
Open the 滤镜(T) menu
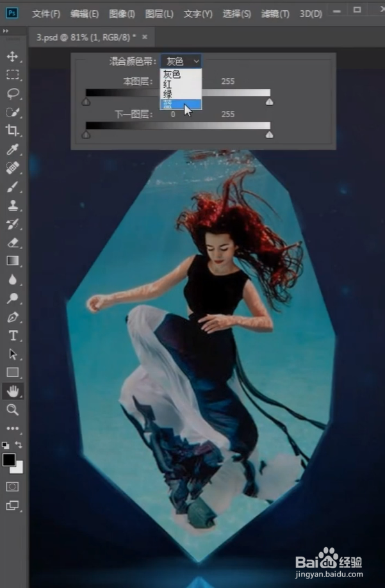pyautogui.click(x=275, y=14)
